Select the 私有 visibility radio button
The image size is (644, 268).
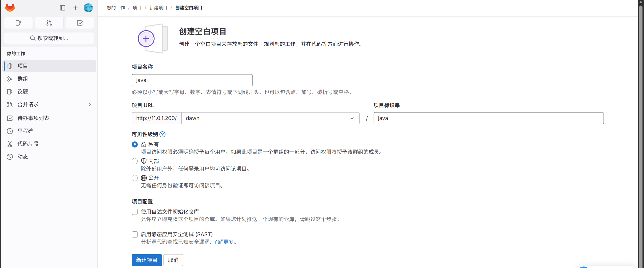[x=135, y=144]
